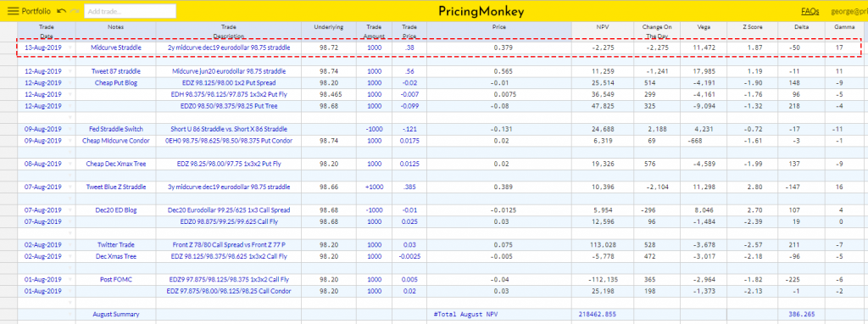
Task: Expand date dropdown for Tweet 87 straddle row
Action: tap(70, 71)
